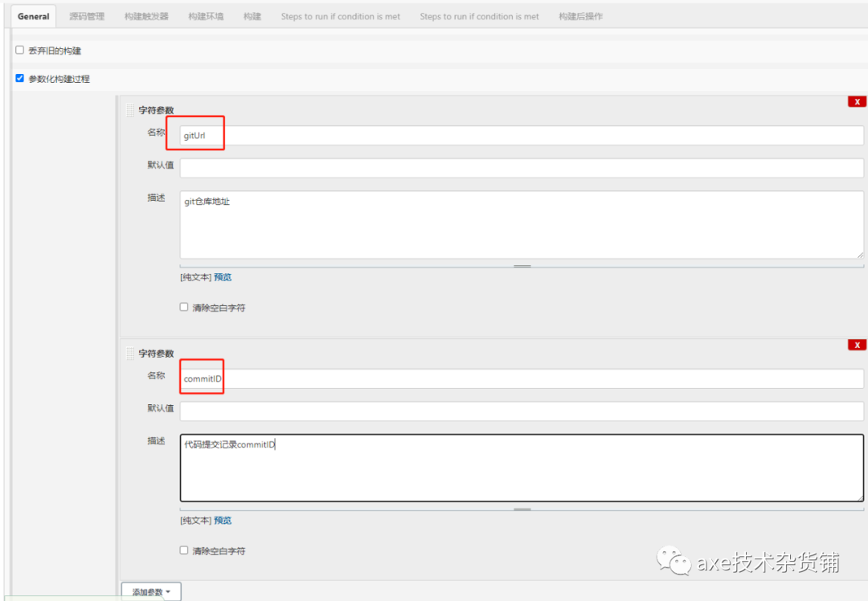Switch to the General tab

click(x=33, y=17)
